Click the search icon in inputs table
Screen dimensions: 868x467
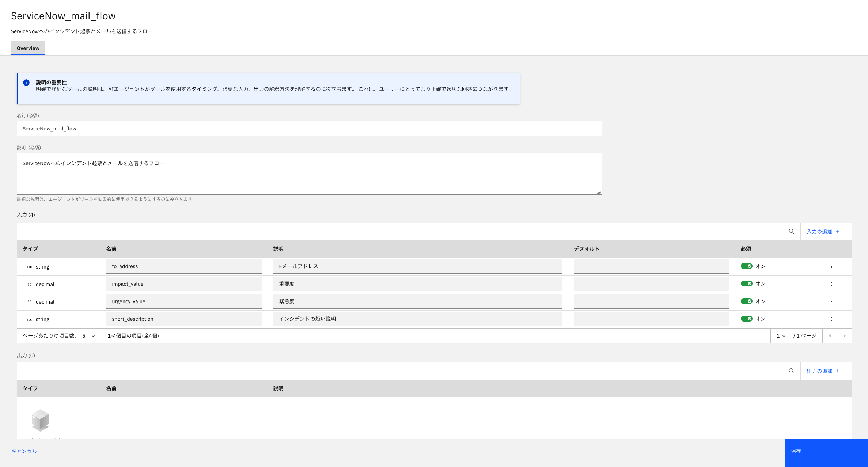tap(791, 231)
